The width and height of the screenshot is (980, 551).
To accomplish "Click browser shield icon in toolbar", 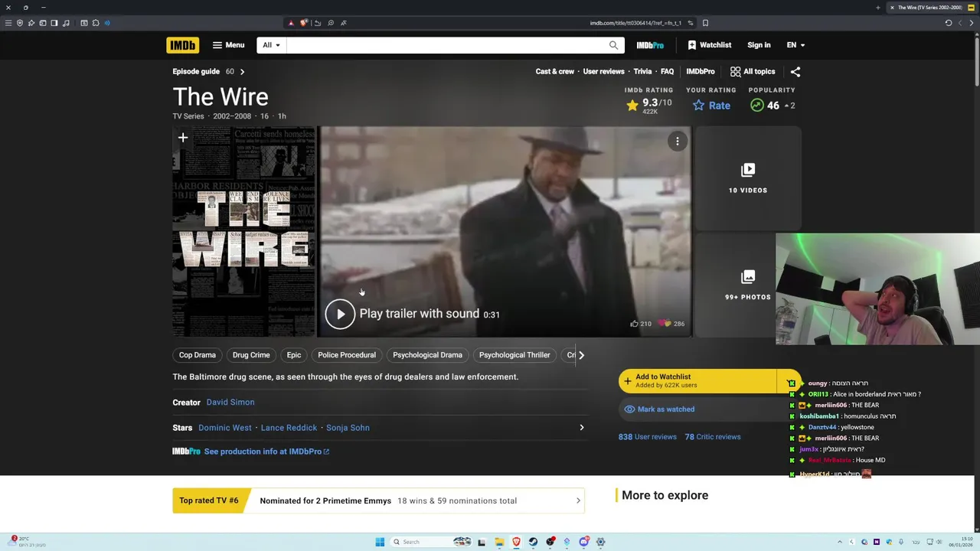I will pos(20,23).
